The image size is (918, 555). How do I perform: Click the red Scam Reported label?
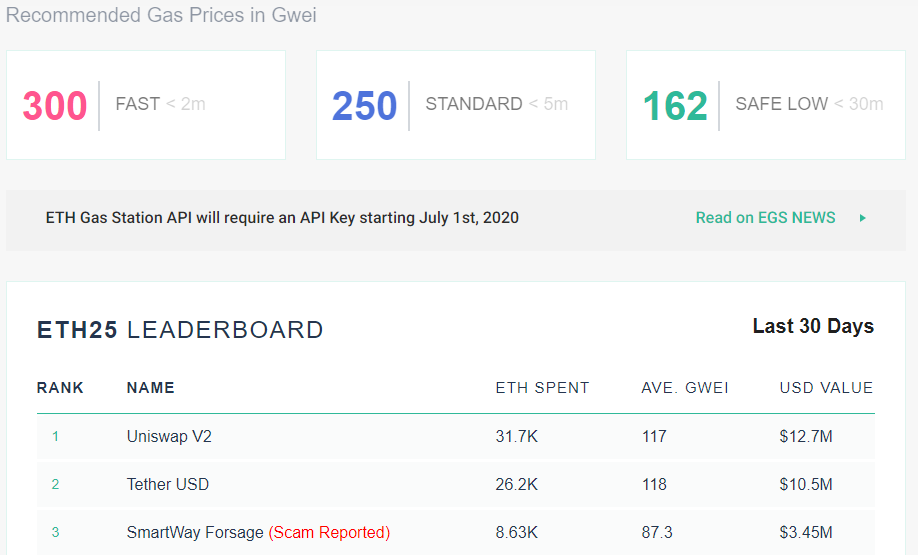329,533
